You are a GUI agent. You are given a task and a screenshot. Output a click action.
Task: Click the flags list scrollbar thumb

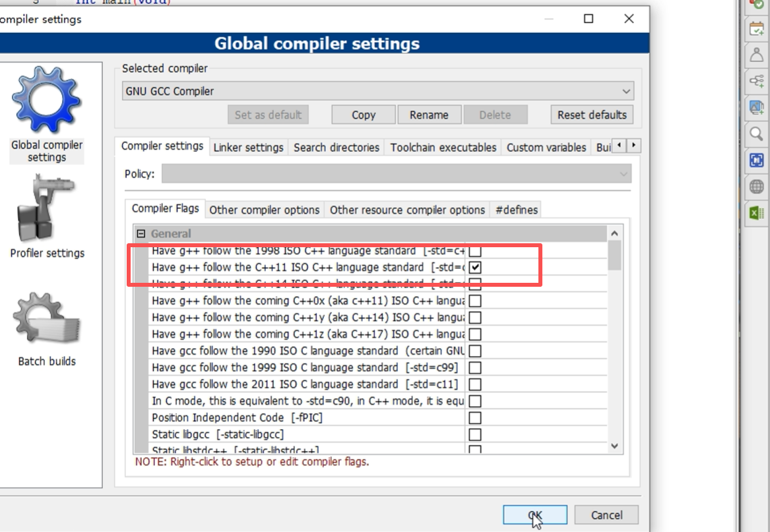click(614, 255)
